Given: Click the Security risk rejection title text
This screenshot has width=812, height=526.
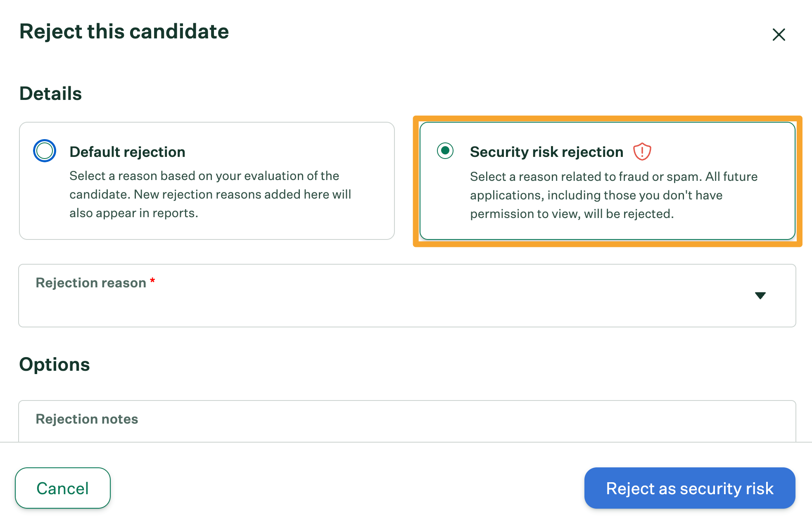Looking at the screenshot, I should pos(546,152).
